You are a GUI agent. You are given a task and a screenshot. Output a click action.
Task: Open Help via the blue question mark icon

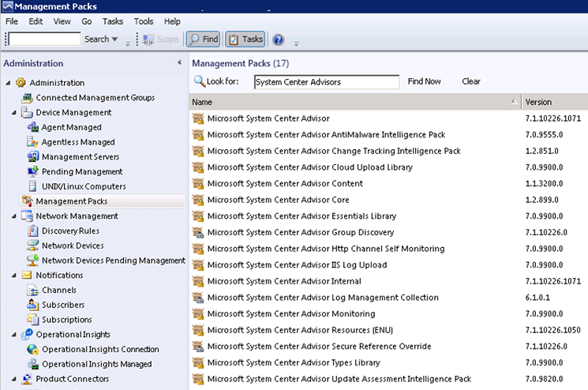click(x=279, y=39)
